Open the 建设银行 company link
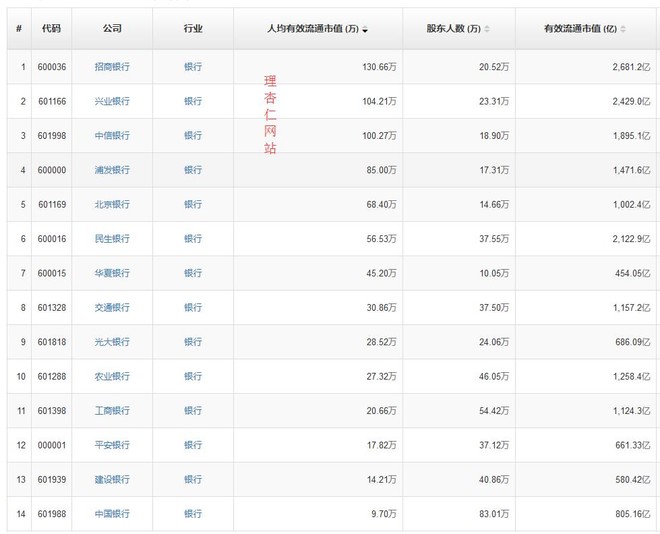This screenshot has height=534, width=660. (112, 480)
